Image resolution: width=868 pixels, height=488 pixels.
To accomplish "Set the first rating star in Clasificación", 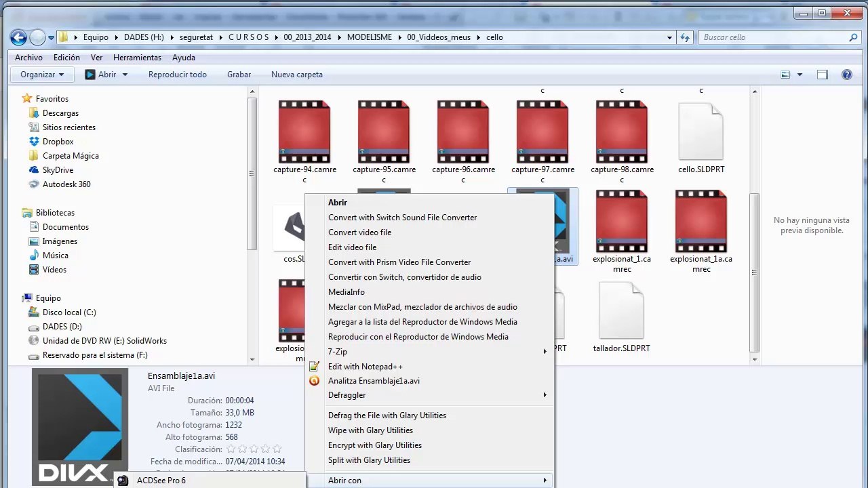I will click(x=231, y=449).
